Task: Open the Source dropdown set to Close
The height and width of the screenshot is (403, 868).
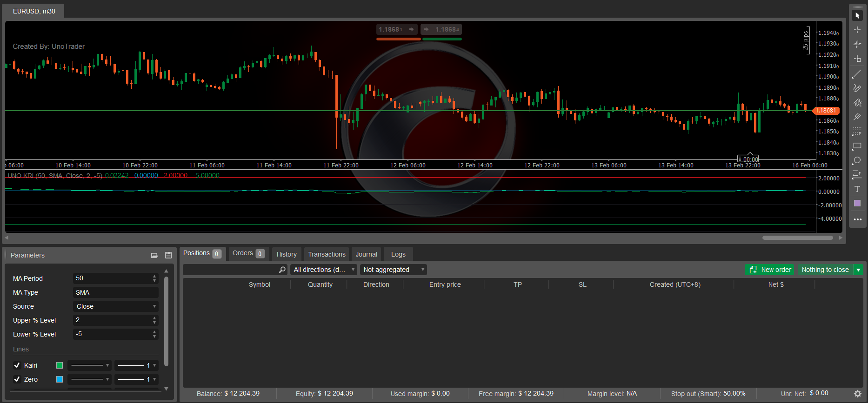Action: pos(115,306)
